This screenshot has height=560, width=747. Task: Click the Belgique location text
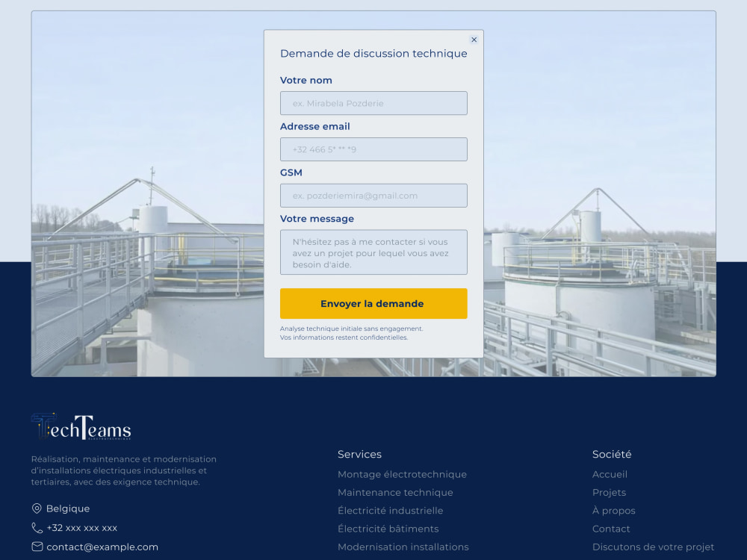68,508
